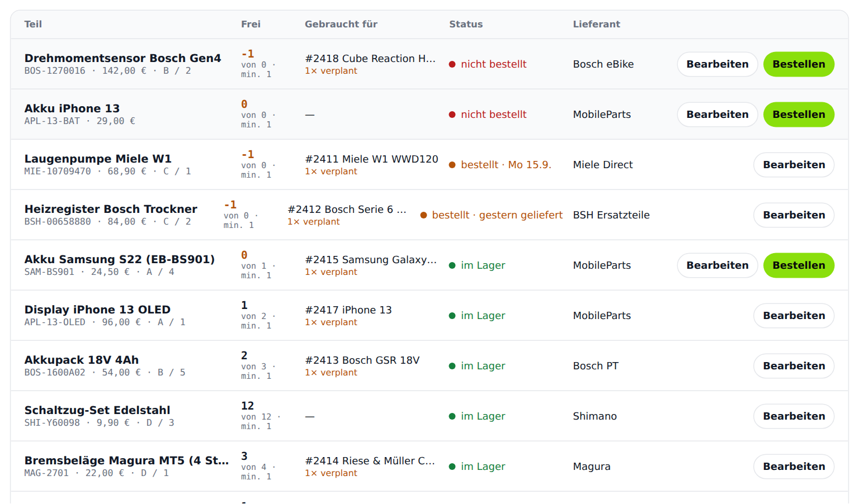Click the 'bestellt · Mo 15.9.' status
Viewport: 859px width, 504px height.
(x=500, y=165)
